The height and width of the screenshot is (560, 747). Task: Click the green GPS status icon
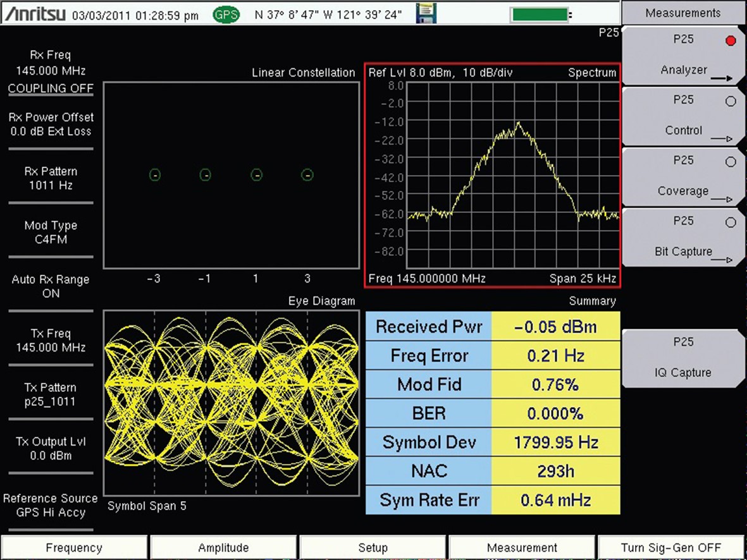pos(226,15)
